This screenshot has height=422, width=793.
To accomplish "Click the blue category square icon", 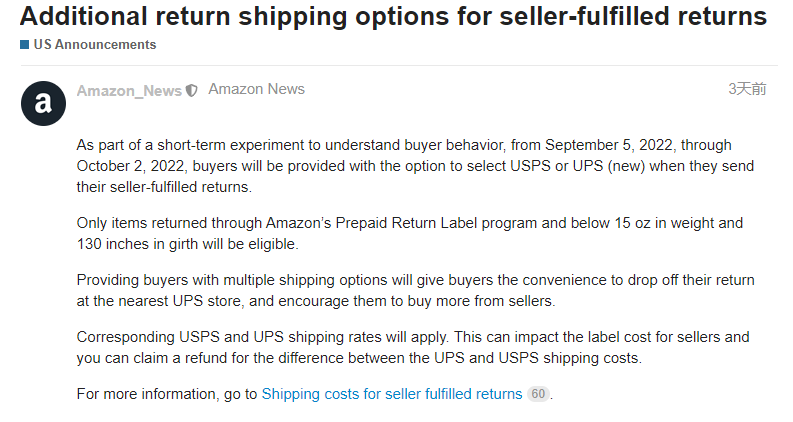I will 24,45.
